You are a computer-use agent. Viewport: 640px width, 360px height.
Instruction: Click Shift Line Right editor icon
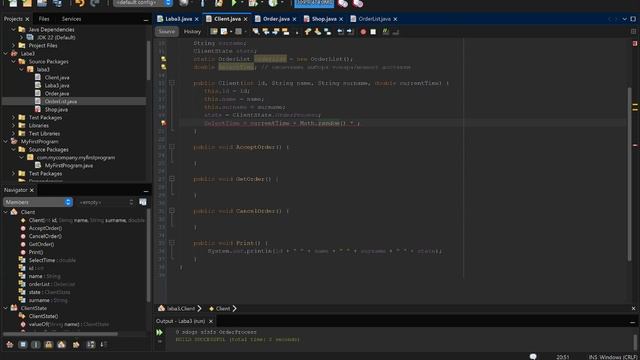coord(350,31)
